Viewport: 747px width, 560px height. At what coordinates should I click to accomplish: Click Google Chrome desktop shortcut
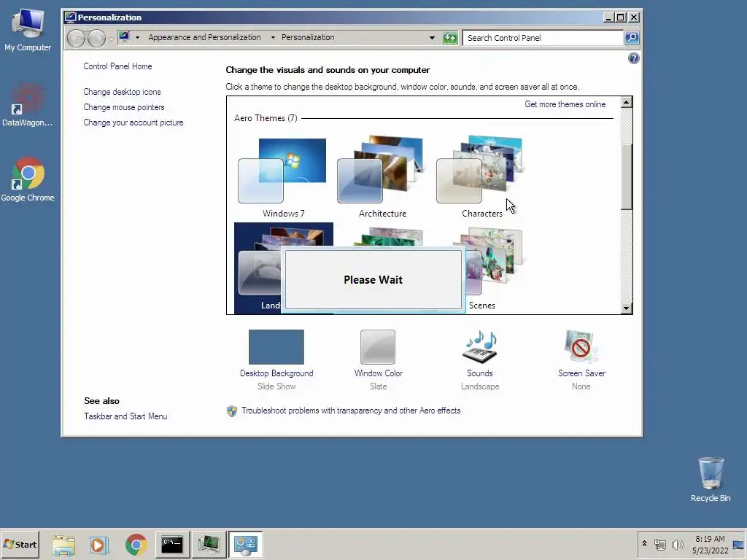click(28, 179)
